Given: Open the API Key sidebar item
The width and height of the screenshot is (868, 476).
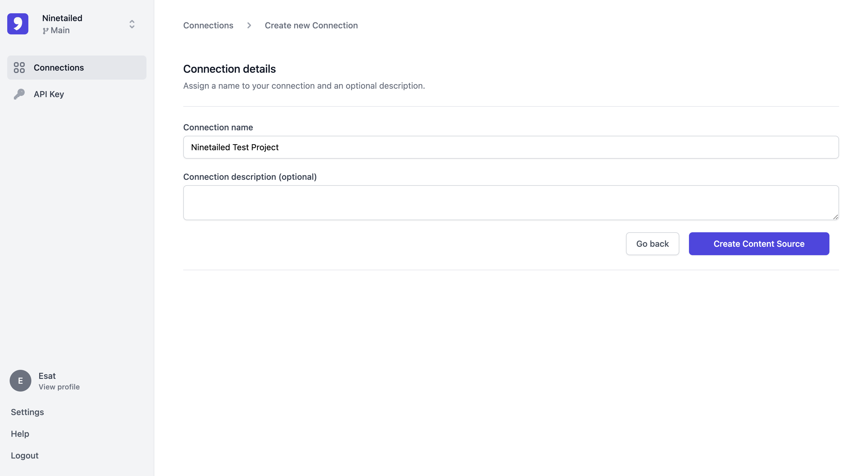Looking at the screenshot, I should (77, 94).
